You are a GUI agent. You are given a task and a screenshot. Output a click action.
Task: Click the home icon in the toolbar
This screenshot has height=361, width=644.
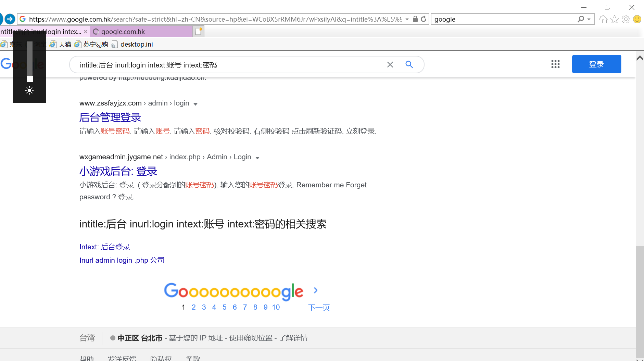coord(603,19)
